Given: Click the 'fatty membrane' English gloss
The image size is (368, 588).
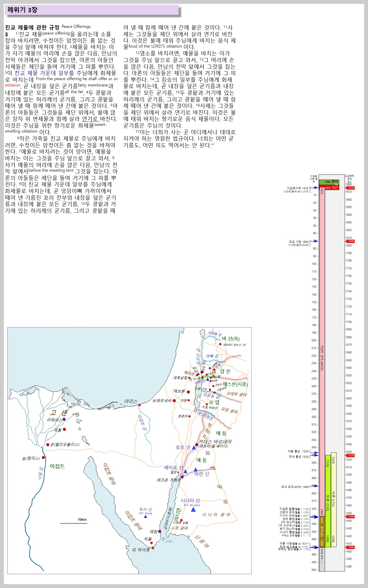Looking at the screenshot, I should tap(93, 85).
